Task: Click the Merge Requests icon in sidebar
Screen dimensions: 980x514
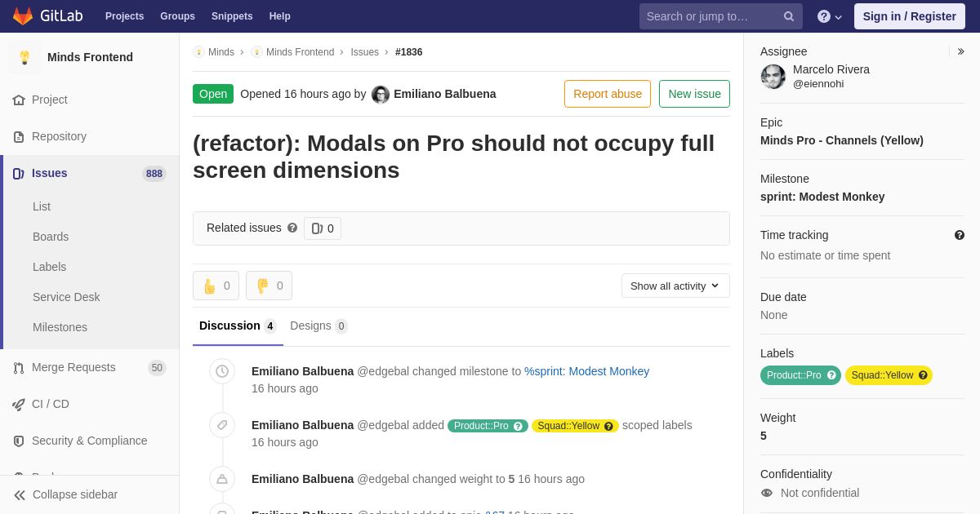Action: tap(19, 367)
